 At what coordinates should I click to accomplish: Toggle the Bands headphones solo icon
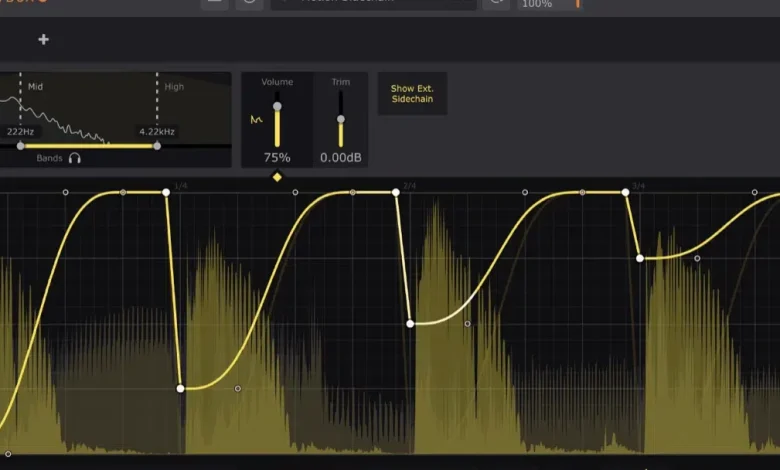point(75,159)
